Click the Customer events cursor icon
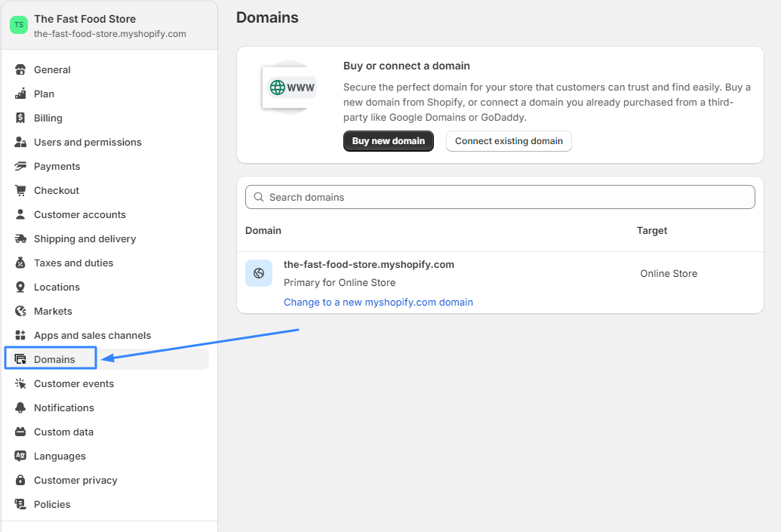 coord(20,383)
